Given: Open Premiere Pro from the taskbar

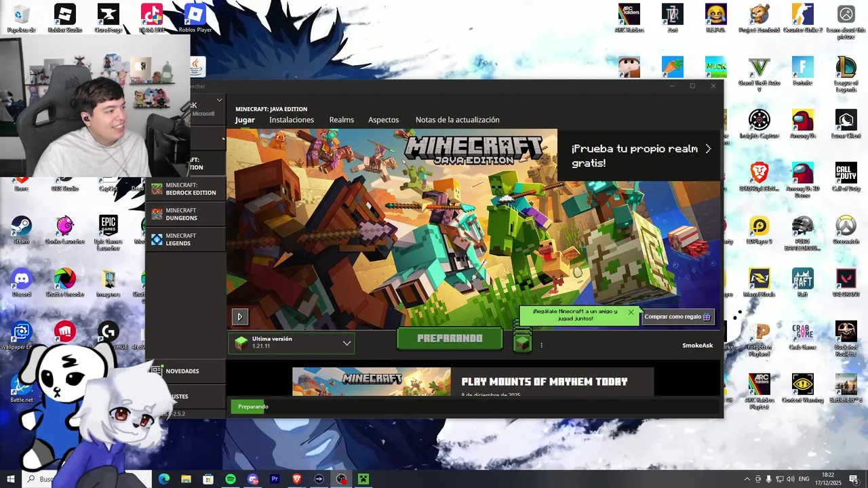Looking at the screenshot, I should point(275,479).
